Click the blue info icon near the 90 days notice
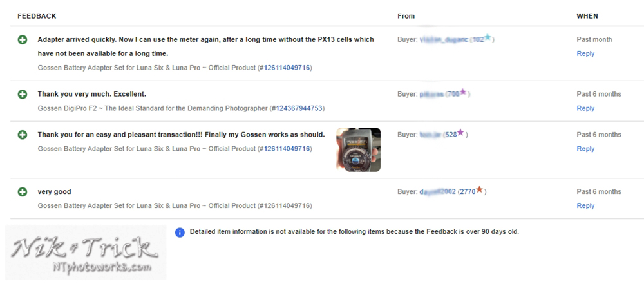 pos(180,232)
